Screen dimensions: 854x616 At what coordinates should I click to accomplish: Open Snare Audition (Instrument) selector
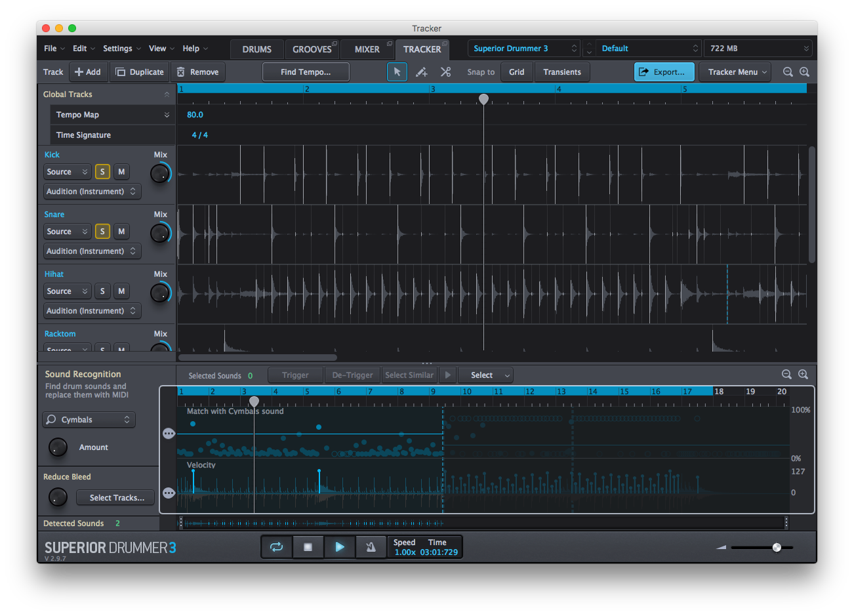pyautogui.click(x=92, y=251)
